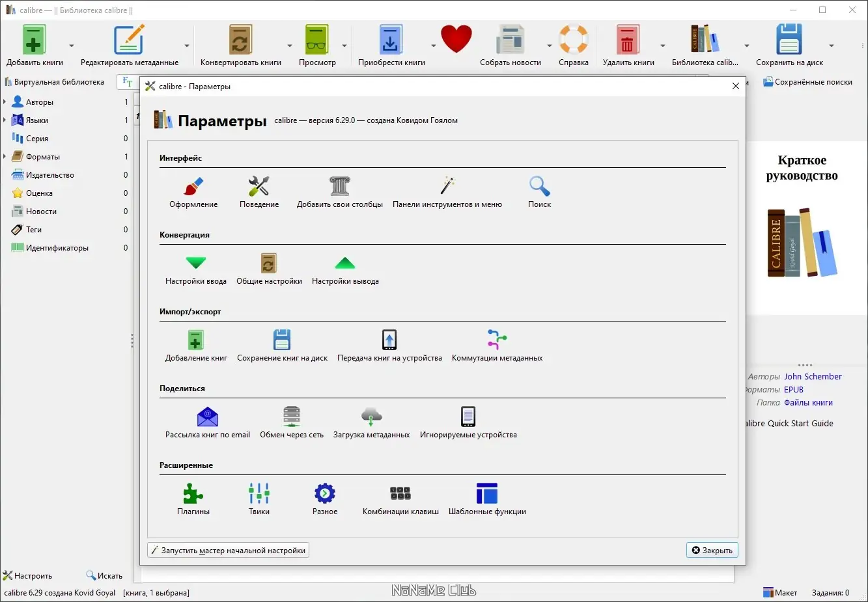Click the Библиотека calibre toolbar icon
Viewport: 868px width, 602px height.
coord(705,45)
